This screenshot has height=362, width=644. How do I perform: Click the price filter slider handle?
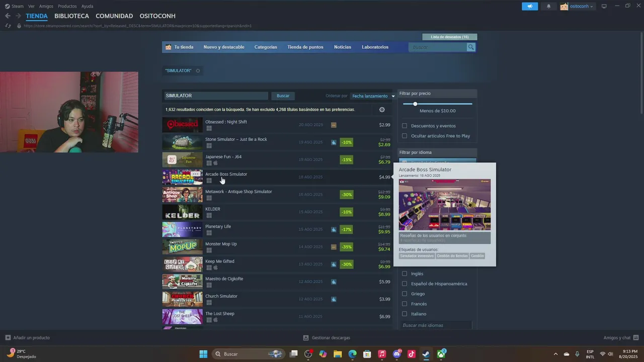tap(415, 104)
